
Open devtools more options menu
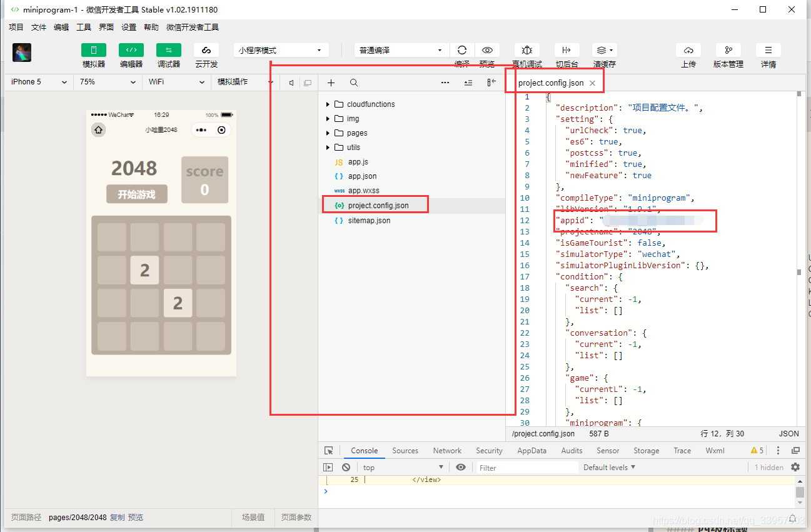pyautogui.click(x=778, y=451)
